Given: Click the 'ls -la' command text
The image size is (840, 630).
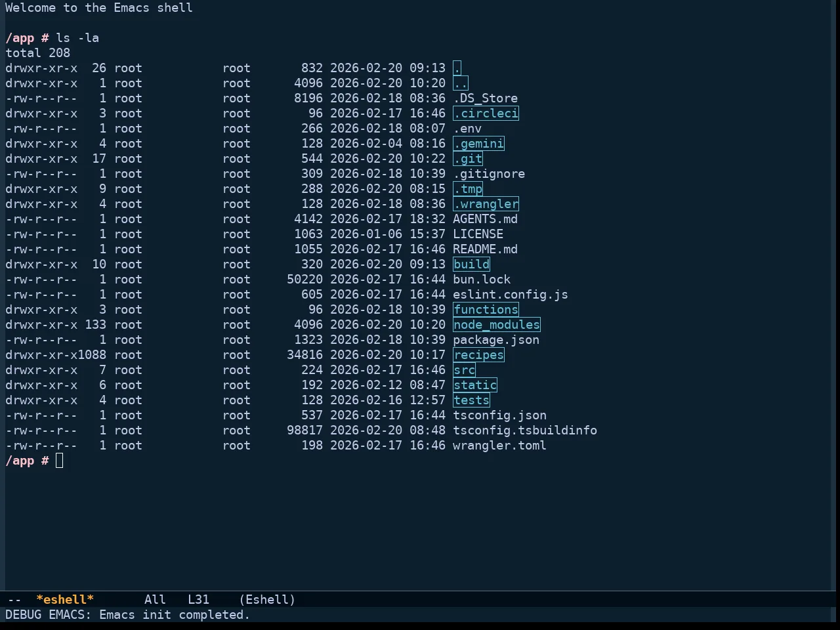Looking at the screenshot, I should tap(77, 38).
